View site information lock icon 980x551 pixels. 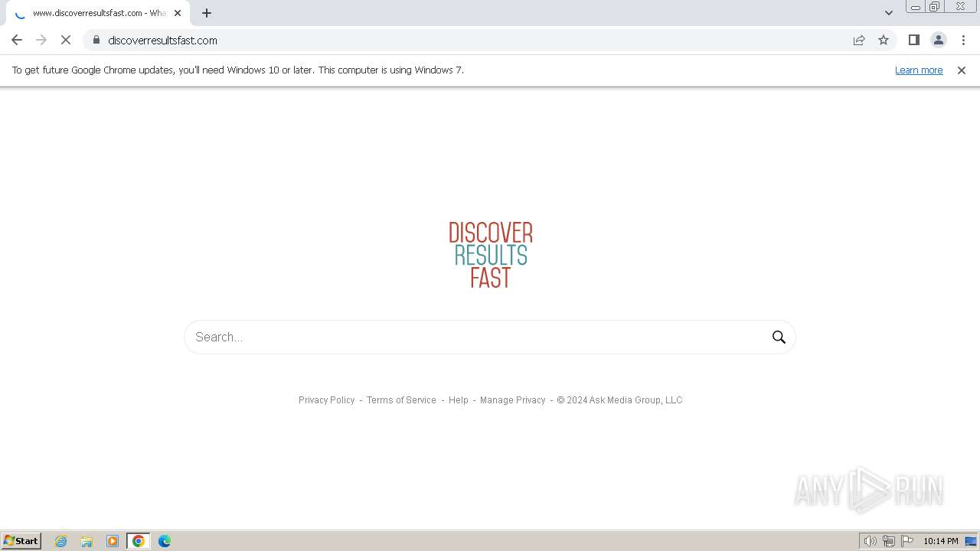pyautogui.click(x=96, y=40)
